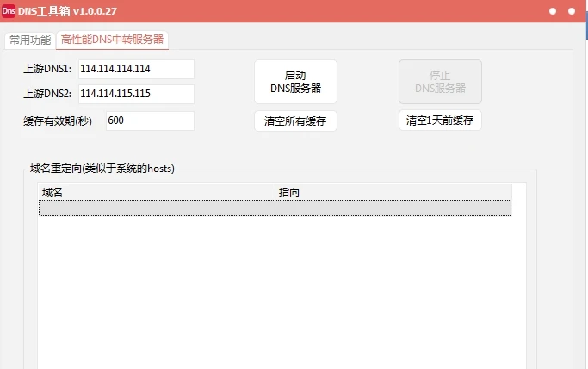Click the left white dot in title bar
This screenshot has height=369, width=588.
point(553,11)
